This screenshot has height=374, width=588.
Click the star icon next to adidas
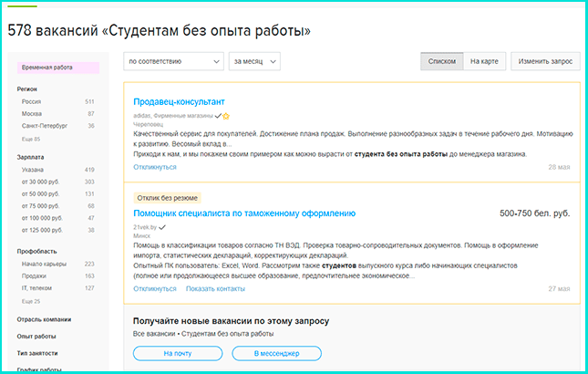point(226,116)
